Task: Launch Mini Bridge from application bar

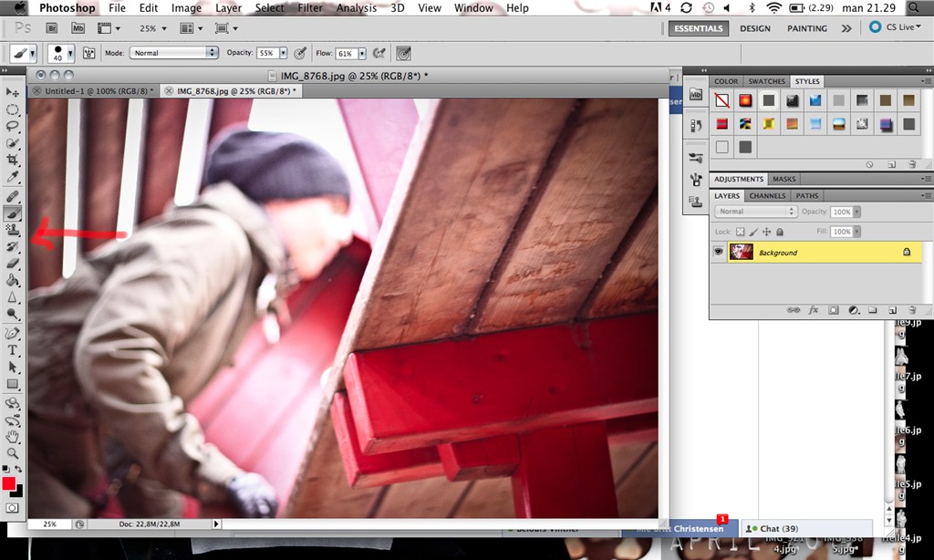Action: 78,28
